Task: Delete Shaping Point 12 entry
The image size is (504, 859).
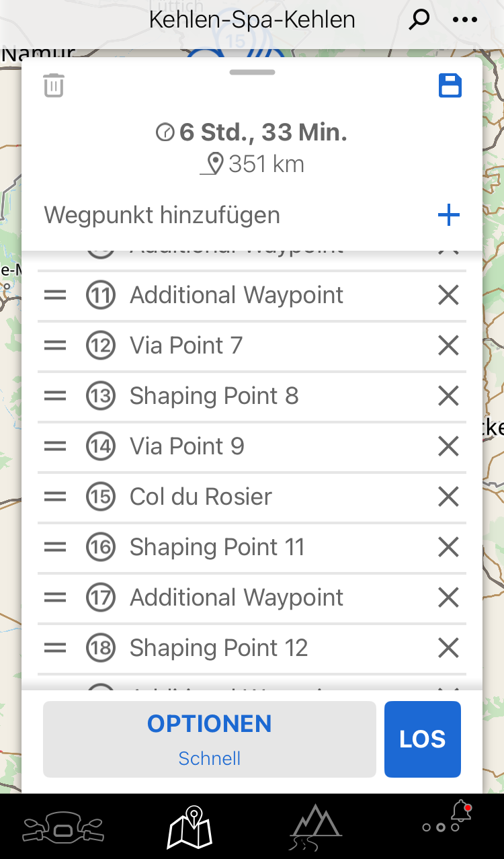Action: coord(448,648)
